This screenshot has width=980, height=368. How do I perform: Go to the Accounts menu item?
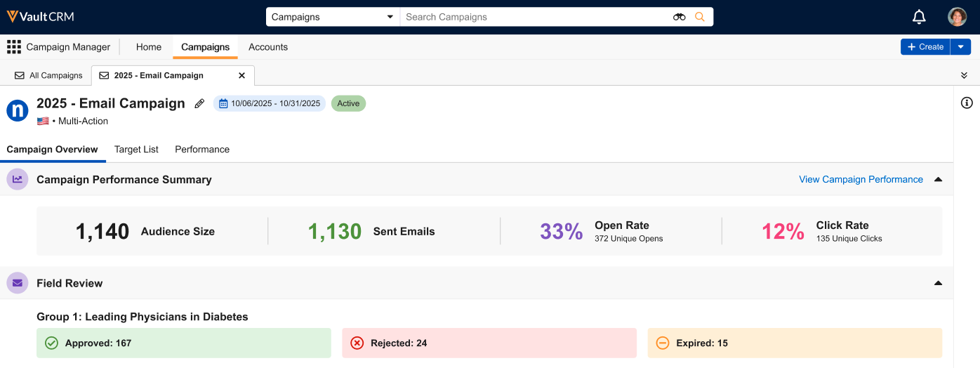[268, 47]
